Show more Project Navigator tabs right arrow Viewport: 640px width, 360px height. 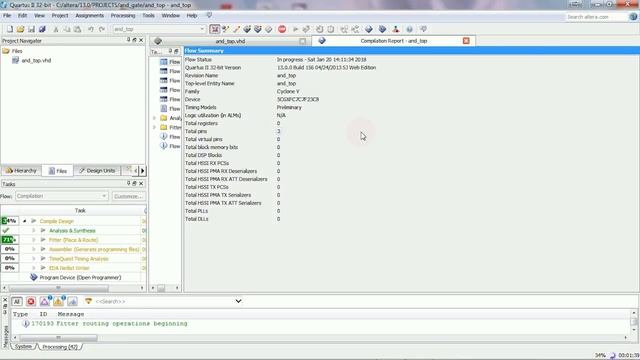click(x=142, y=171)
